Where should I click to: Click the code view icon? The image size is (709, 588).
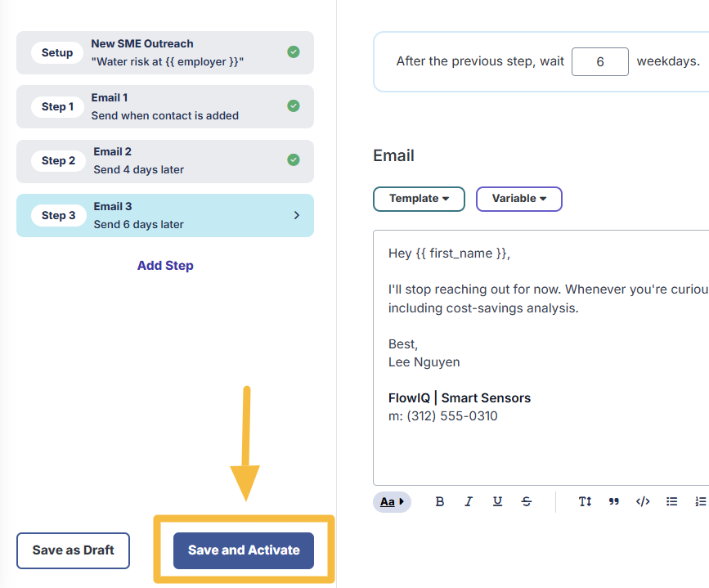click(x=643, y=501)
